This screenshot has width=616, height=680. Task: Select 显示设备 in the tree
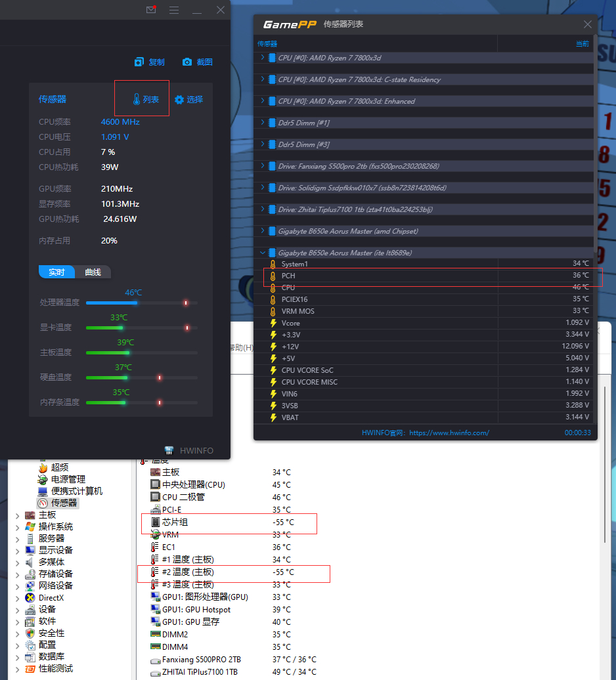(56, 550)
